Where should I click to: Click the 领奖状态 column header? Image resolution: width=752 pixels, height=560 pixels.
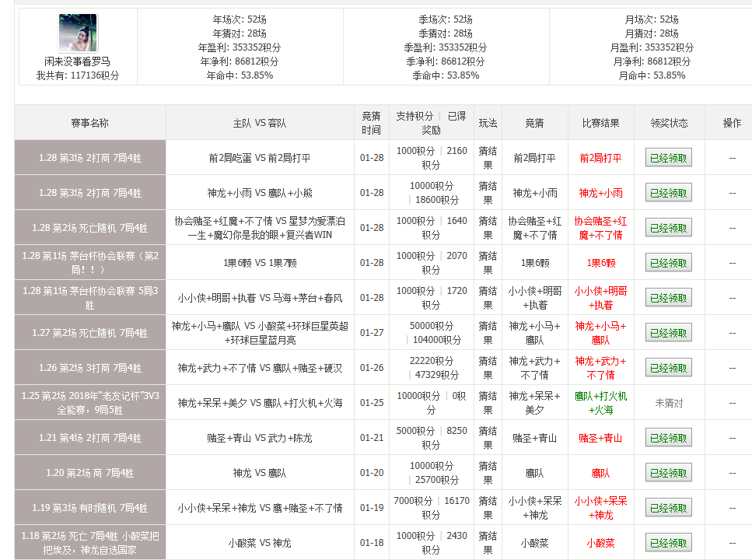click(668, 123)
